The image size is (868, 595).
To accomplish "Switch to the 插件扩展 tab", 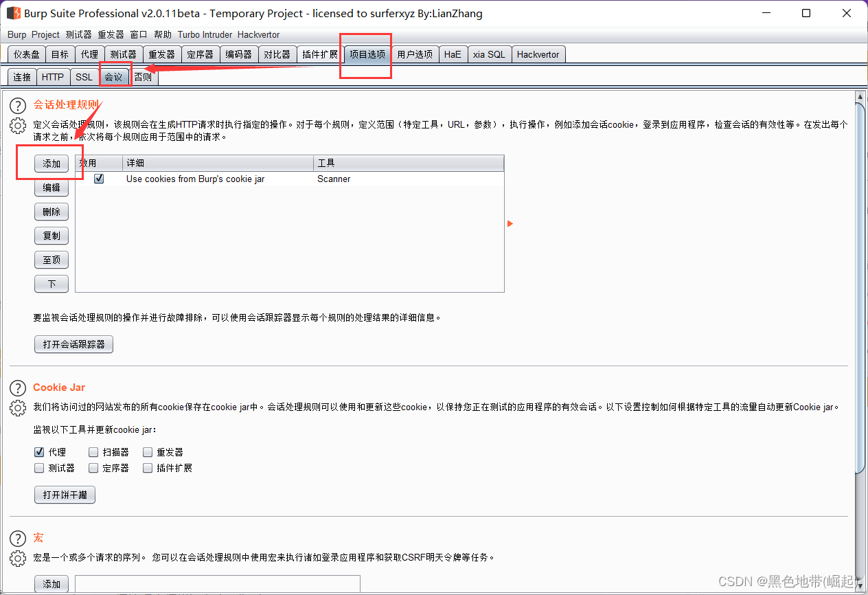I will (320, 54).
